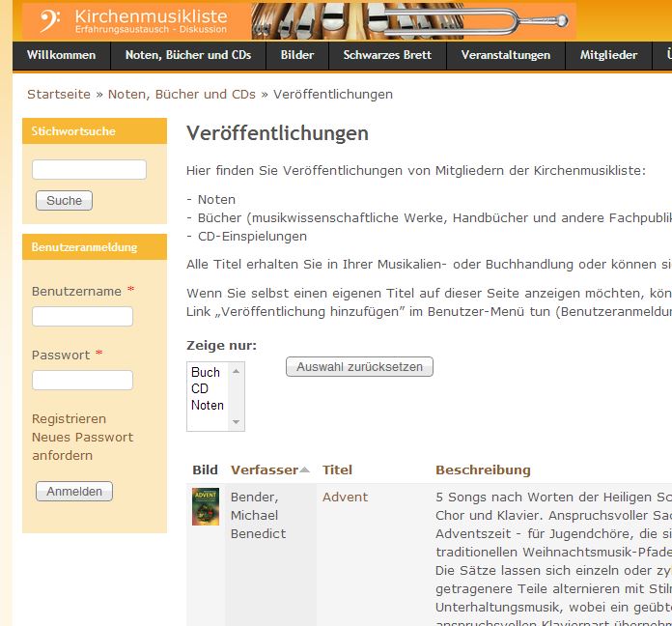Open Noten, Bücher und CDs menu
Image resolution: width=672 pixels, height=626 pixels.
(188, 55)
